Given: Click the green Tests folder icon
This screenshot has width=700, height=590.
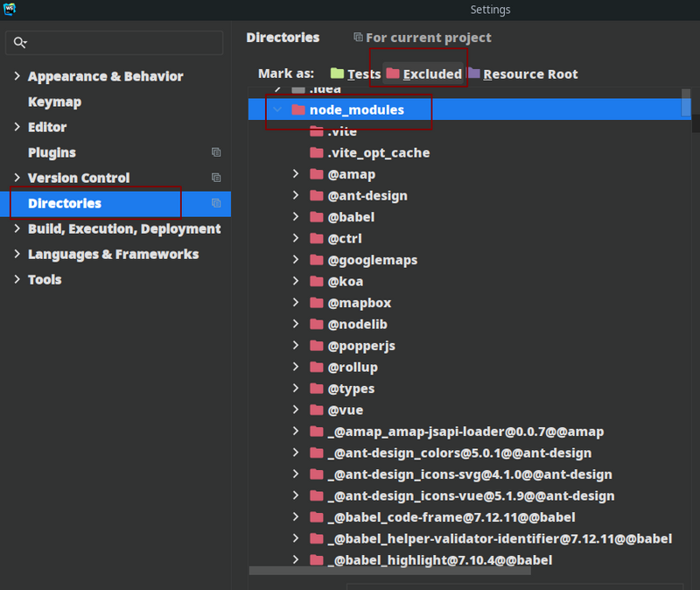Looking at the screenshot, I should 337,73.
